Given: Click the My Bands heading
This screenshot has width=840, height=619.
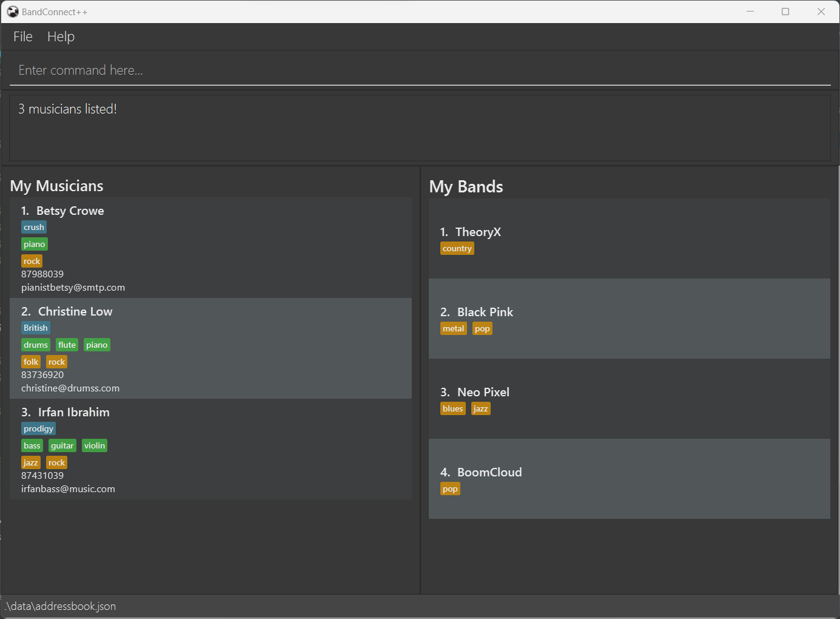Looking at the screenshot, I should coord(466,186).
